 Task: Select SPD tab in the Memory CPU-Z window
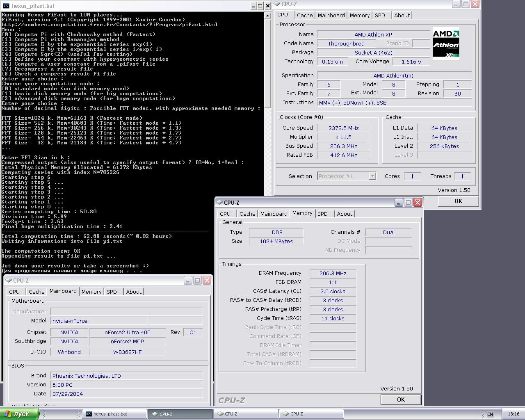[x=323, y=214]
